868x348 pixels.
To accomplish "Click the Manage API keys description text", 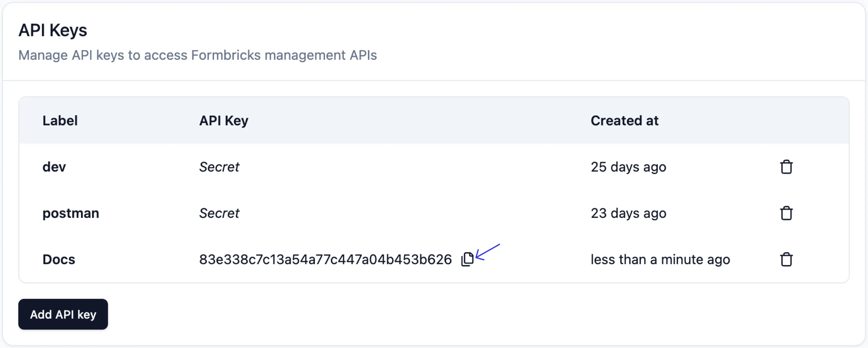I will pos(198,55).
